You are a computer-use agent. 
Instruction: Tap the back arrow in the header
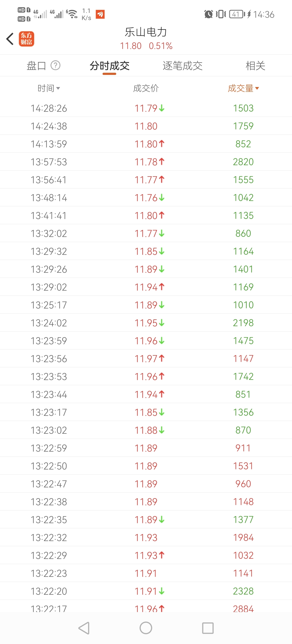click(x=10, y=39)
